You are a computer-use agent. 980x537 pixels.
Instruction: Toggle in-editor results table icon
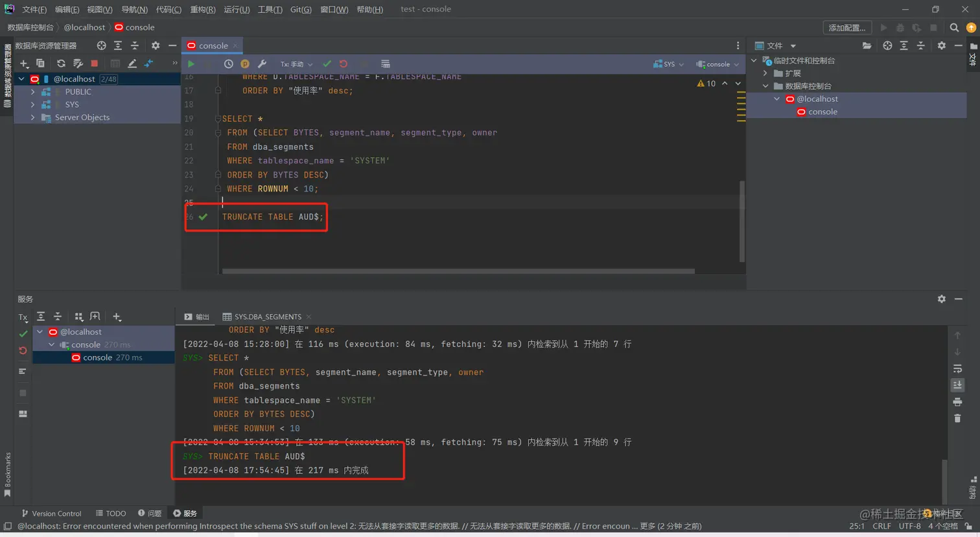tap(386, 64)
